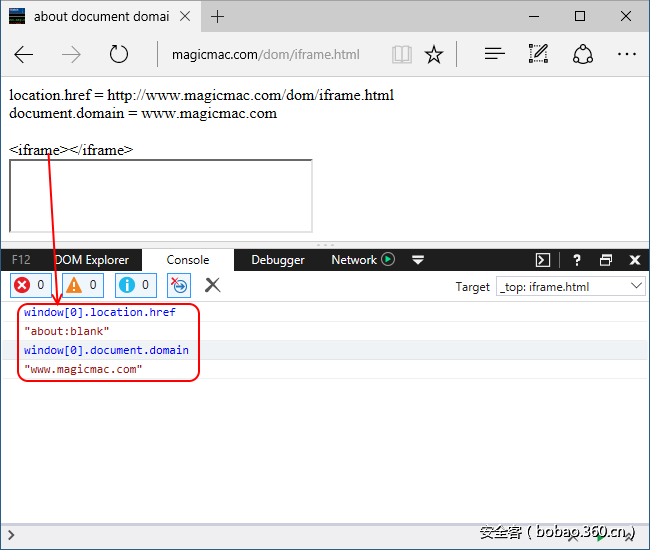Toggle warning messages filter in console
Viewport: 650px width, 550px height.
[x=83, y=286]
